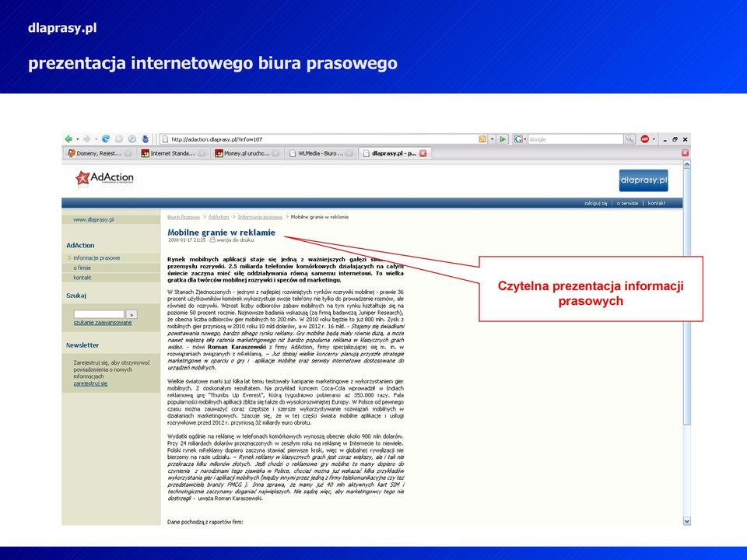Open the Forward button history dropdown
Image resolution: width=747 pixels, height=560 pixels.
point(96,139)
